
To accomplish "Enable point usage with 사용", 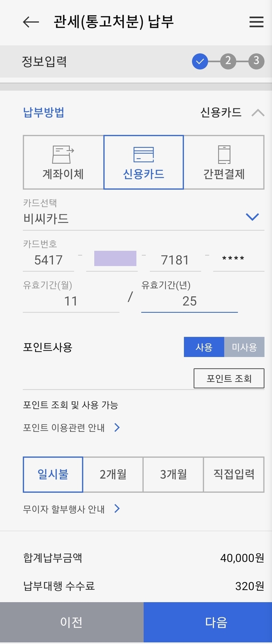I will coord(204,347).
